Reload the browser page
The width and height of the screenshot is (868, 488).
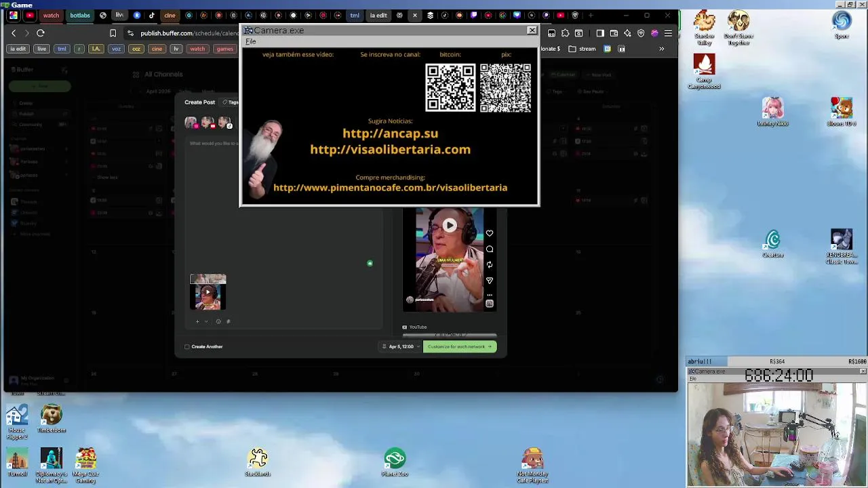tap(41, 33)
